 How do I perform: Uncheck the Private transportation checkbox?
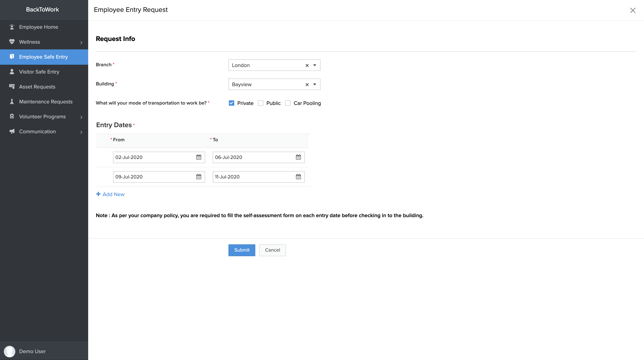(x=232, y=103)
